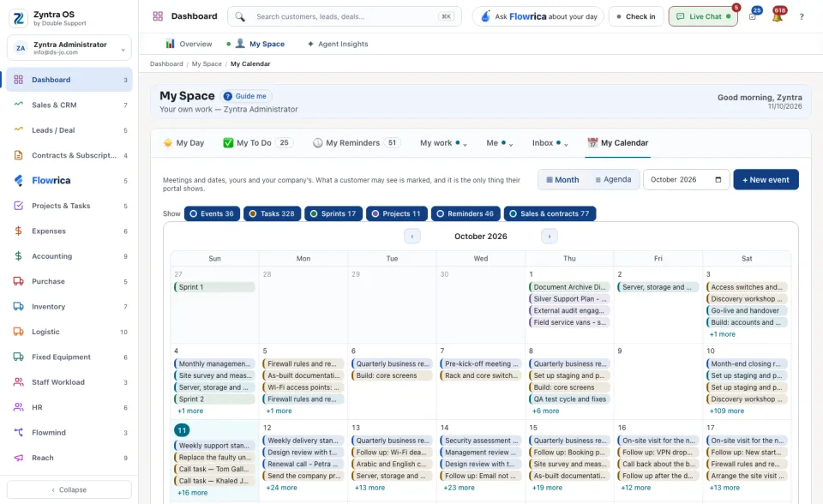Click the Leads / Deal sidebar icon

[x=18, y=129]
